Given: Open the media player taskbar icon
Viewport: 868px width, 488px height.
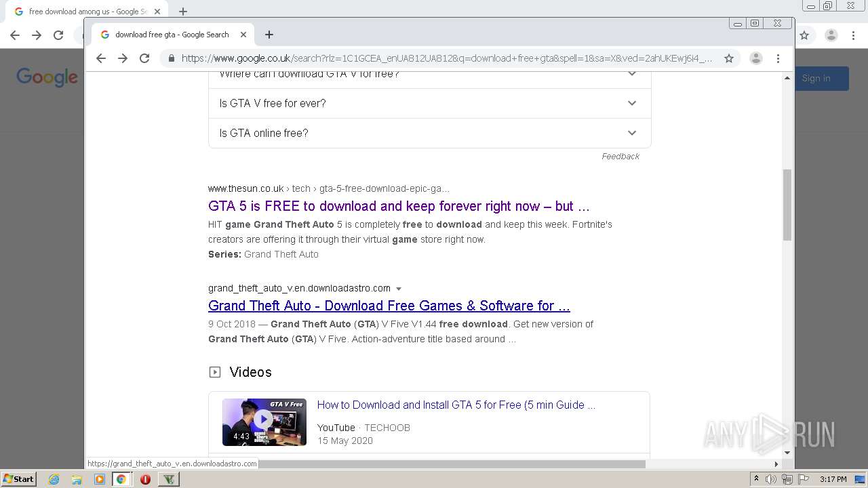Looking at the screenshot, I should point(100,479).
